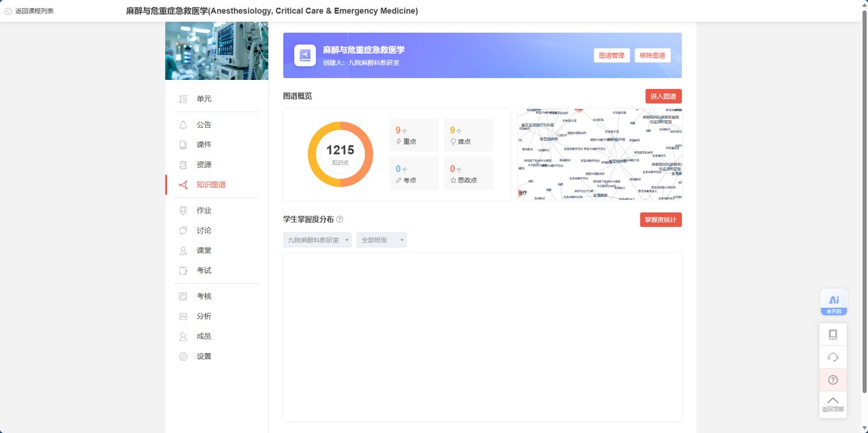Click the 公告 bell icon

(183, 125)
